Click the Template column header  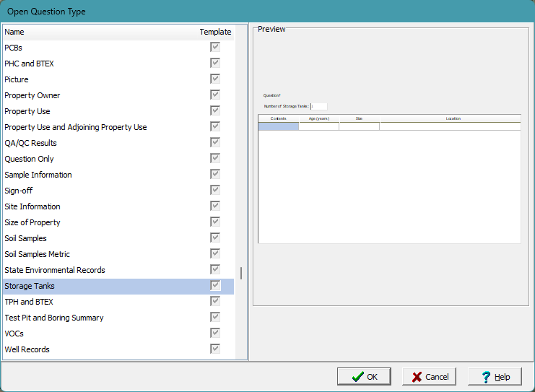click(215, 32)
